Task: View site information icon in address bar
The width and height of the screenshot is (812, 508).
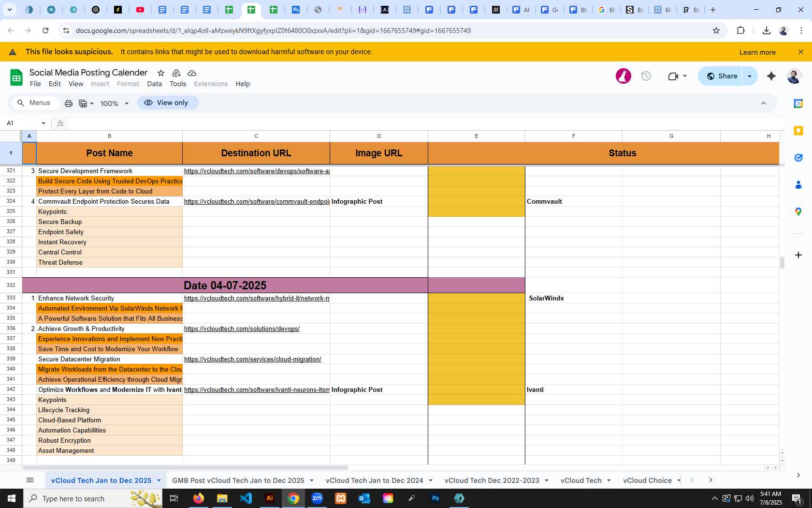Action: 66,30
